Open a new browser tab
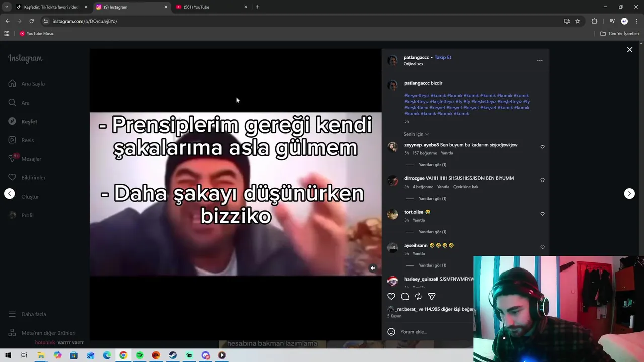Image resolution: width=644 pixels, height=362 pixels. click(258, 7)
